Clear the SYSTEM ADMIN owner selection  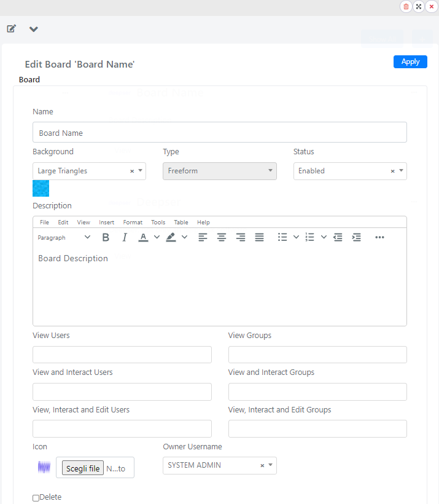[262, 465]
